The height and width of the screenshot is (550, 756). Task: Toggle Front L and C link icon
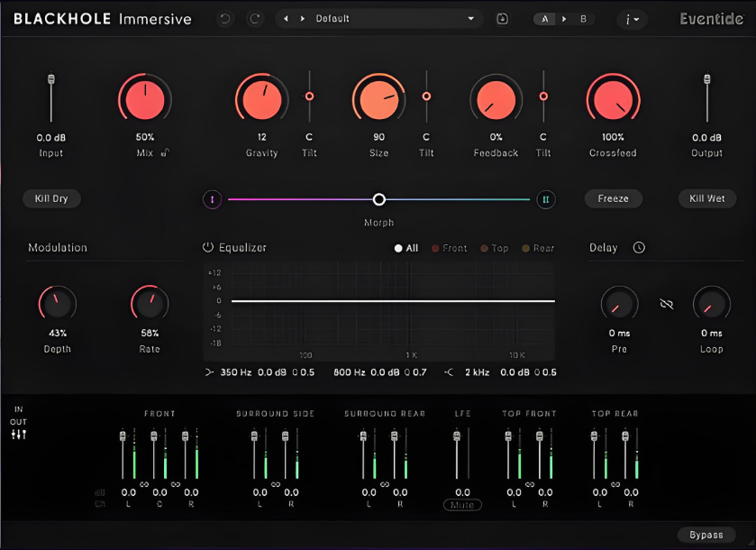[144, 484]
